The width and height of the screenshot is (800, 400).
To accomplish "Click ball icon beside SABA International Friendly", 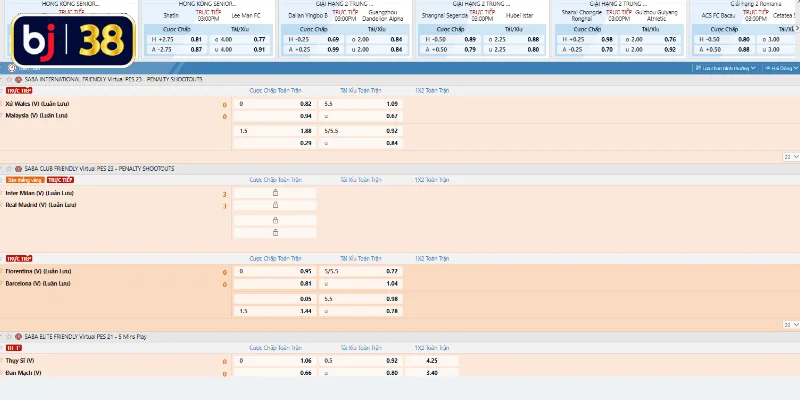I will pos(18,80).
